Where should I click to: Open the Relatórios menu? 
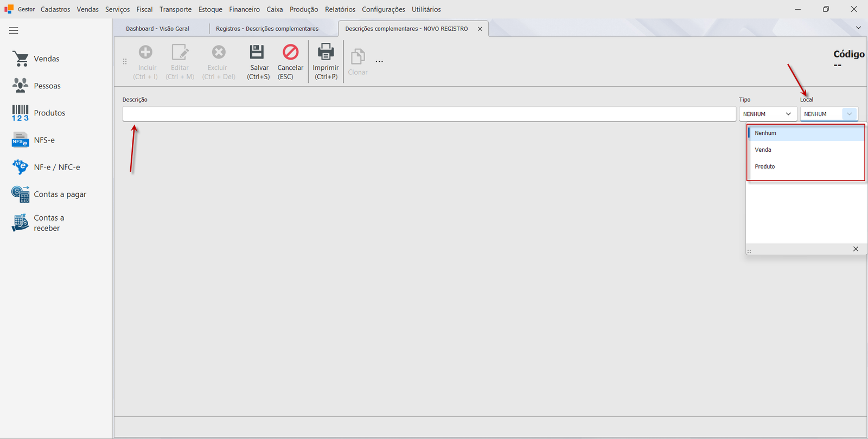pos(340,9)
